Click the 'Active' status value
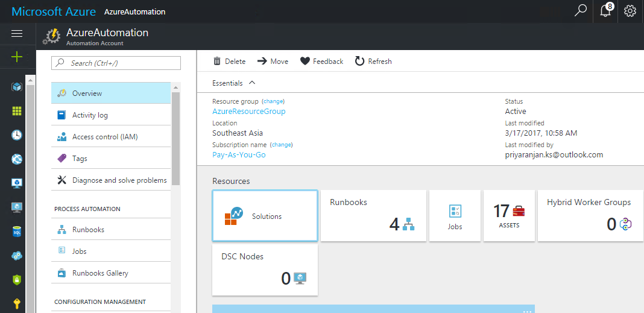 (516, 112)
